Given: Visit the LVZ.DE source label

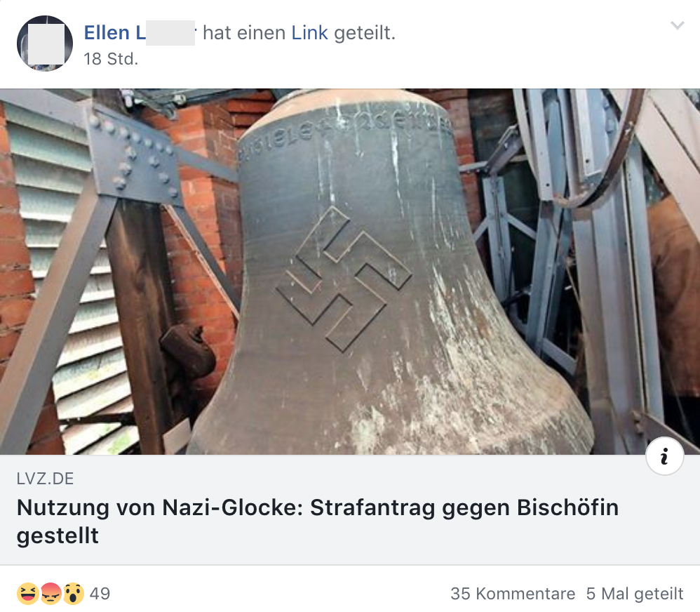Looking at the screenshot, I should pyautogui.click(x=45, y=479).
